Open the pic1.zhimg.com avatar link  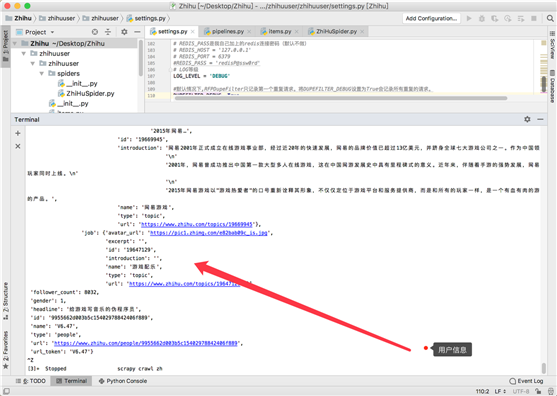coord(209,233)
